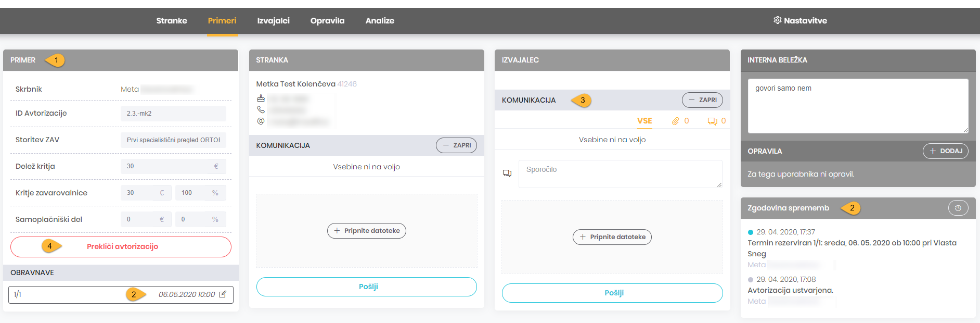Click the history refresh icon in Zgodovina sprememb

(958, 208)
